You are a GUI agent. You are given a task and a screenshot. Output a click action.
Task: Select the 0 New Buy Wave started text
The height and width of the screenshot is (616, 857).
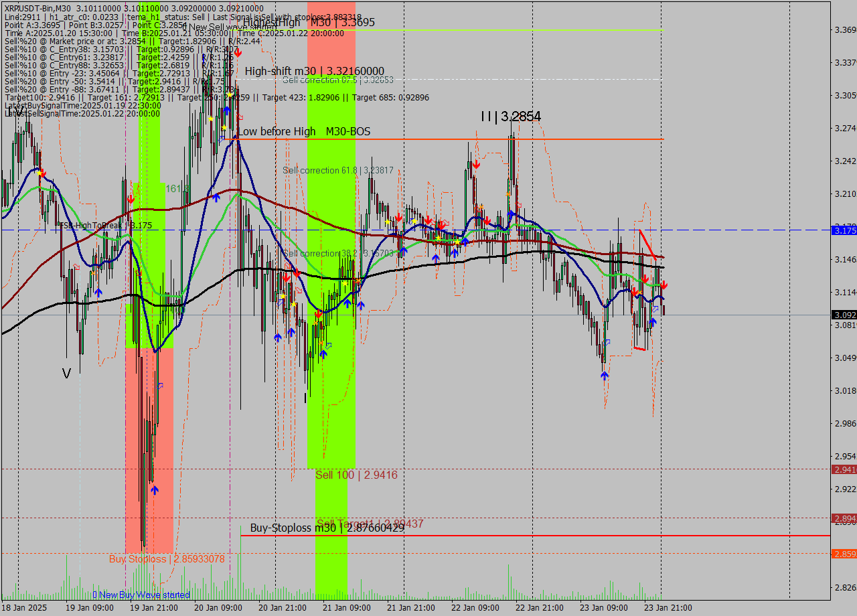pyautogui.click(x=141, y=595)
